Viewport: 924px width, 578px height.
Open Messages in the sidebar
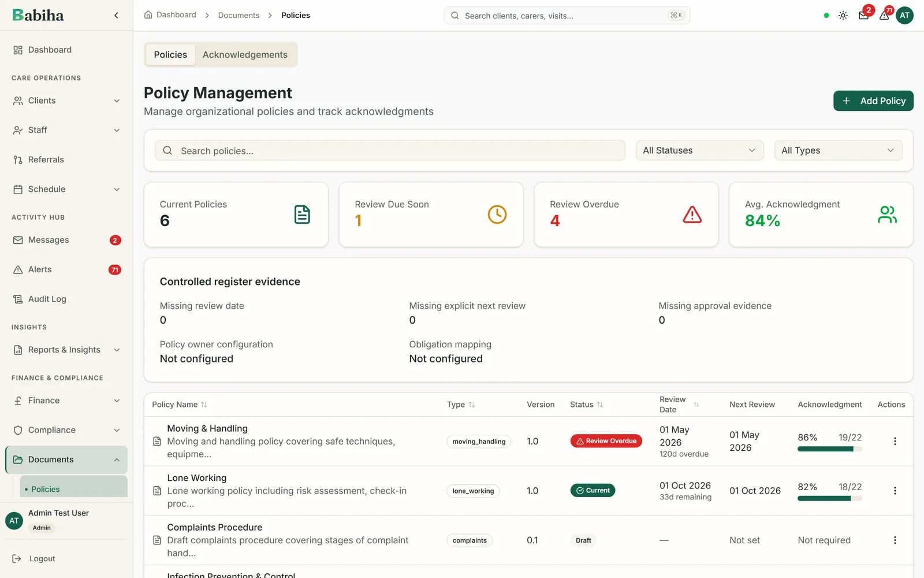click(x=66, y=240)
